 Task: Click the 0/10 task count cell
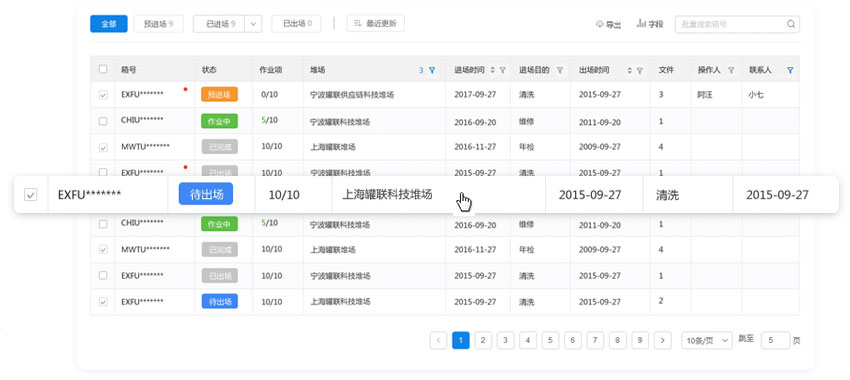269,94
